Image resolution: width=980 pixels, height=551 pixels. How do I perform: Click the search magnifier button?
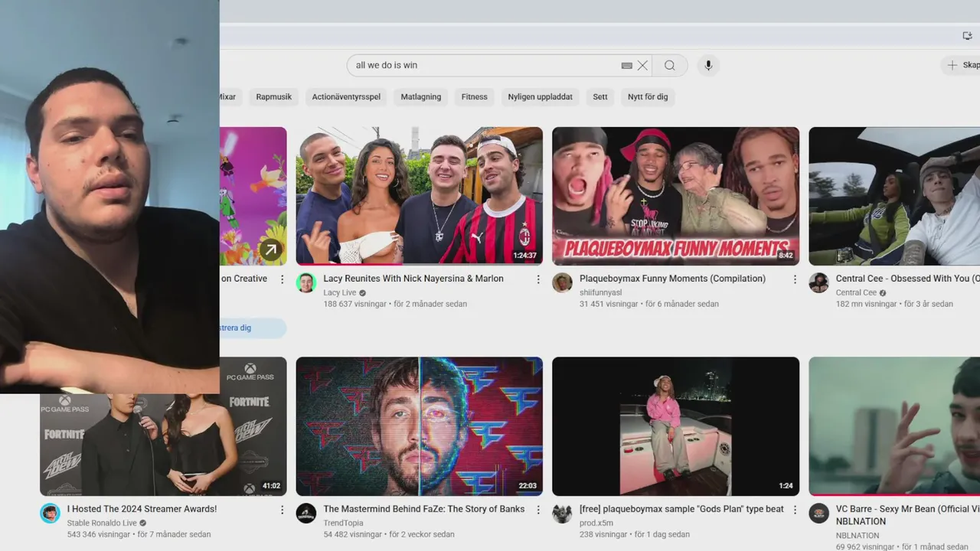(670, 65)
